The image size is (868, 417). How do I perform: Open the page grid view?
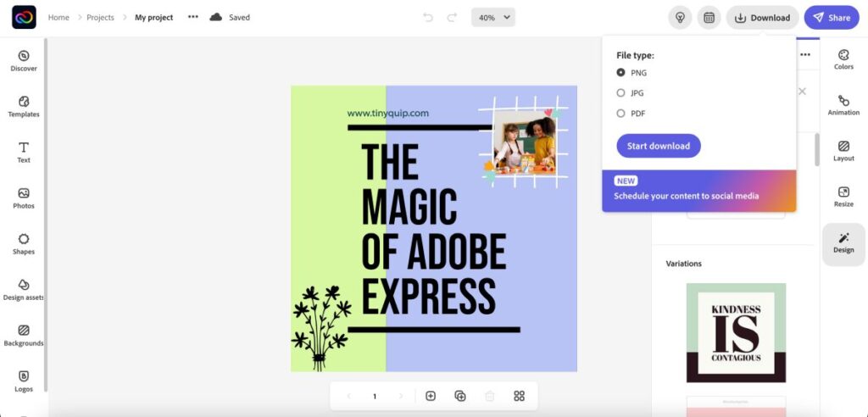pos(519,396)
